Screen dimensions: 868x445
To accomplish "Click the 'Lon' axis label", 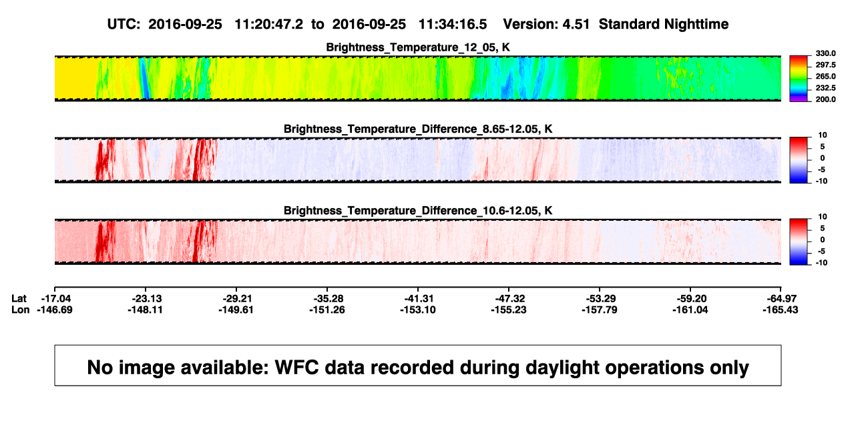I will 21,310.
